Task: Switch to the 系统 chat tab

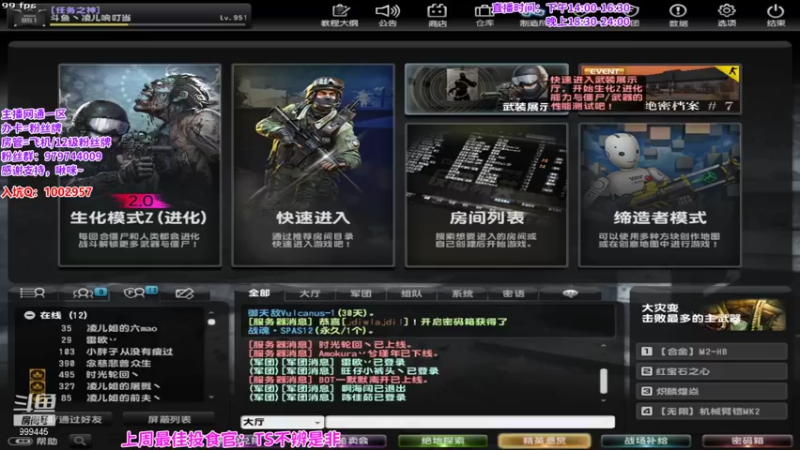Action: coord(462,293)
